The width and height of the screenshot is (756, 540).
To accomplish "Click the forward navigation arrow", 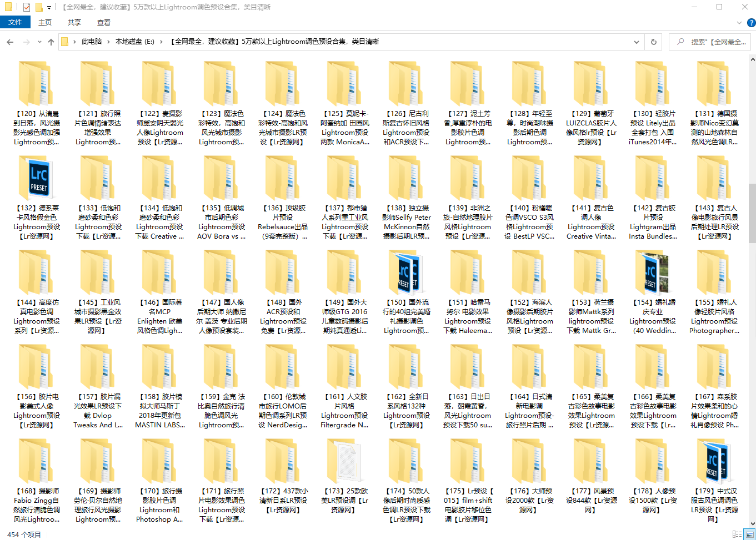I will click(26, 42).
